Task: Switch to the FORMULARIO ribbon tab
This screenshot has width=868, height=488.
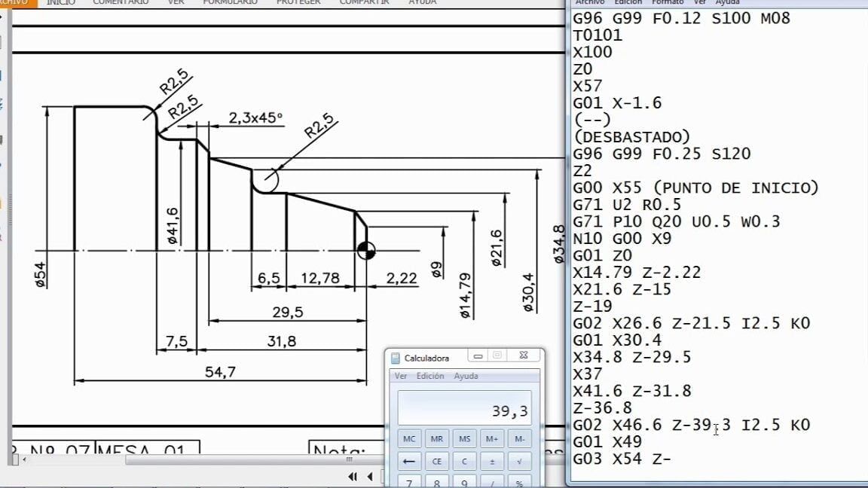Action: coord(230,2)
